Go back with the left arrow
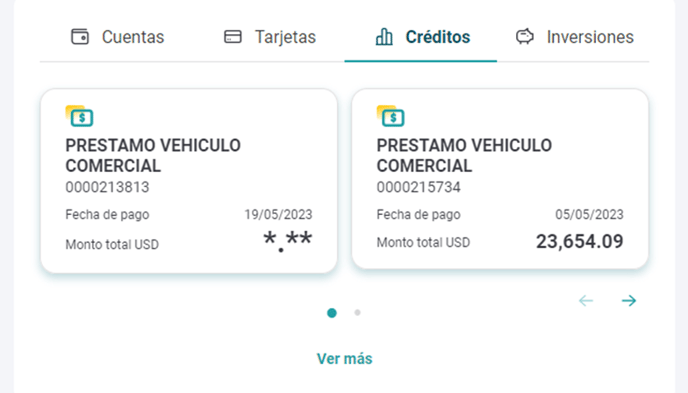The image size is (688, 393). coord(586,300)
